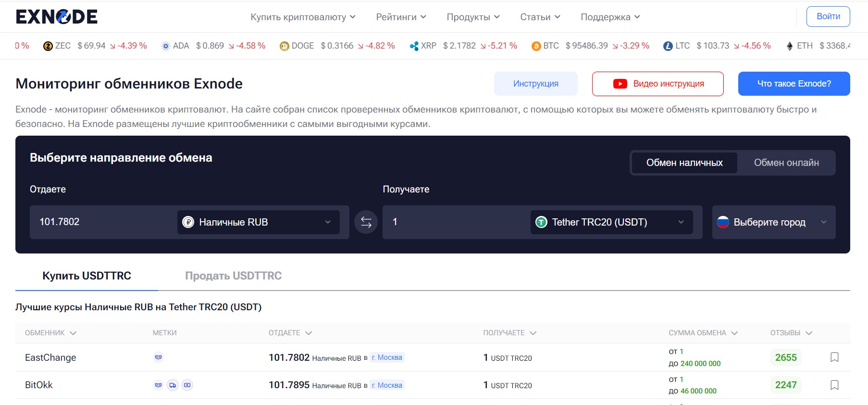Viewport: 868px width, 405px height.
Task: Click г. Москва tag in BitOkk row
Action: coord(387,385)
